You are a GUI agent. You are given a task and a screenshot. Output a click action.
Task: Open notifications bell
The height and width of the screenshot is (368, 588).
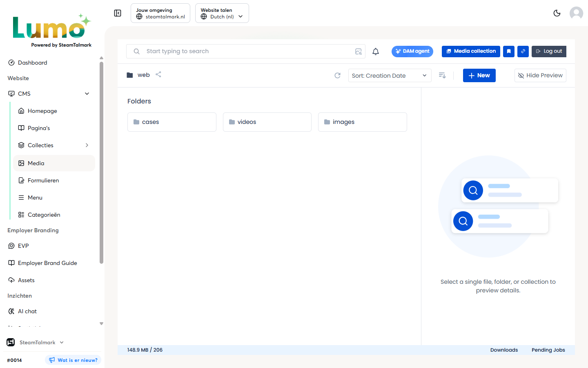pyautogui.click(x=376, y=52)
